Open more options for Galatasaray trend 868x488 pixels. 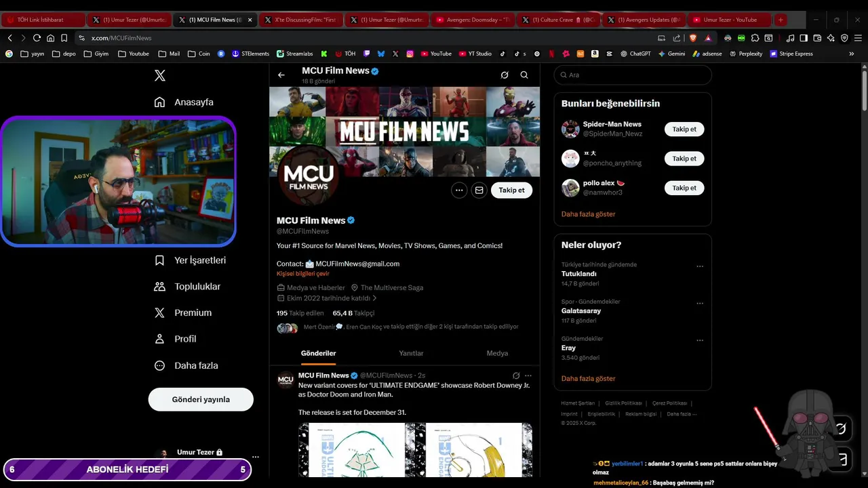coord(700,304)
